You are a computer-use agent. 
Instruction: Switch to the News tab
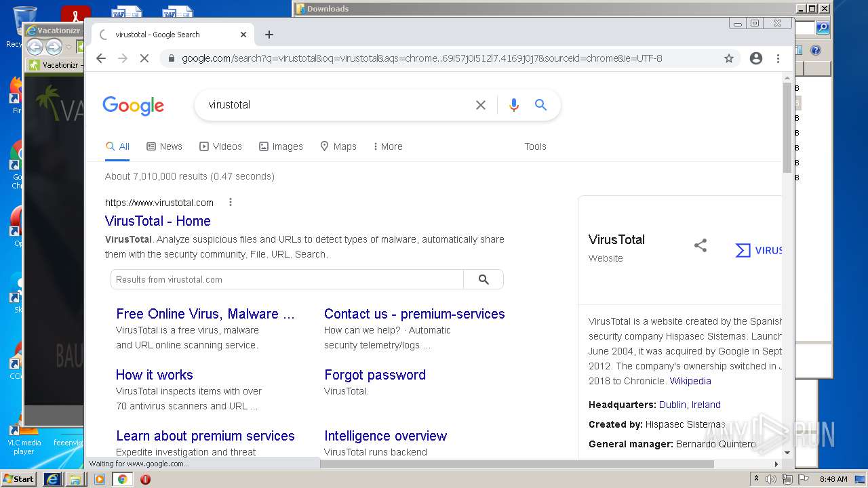pos(164,146)
